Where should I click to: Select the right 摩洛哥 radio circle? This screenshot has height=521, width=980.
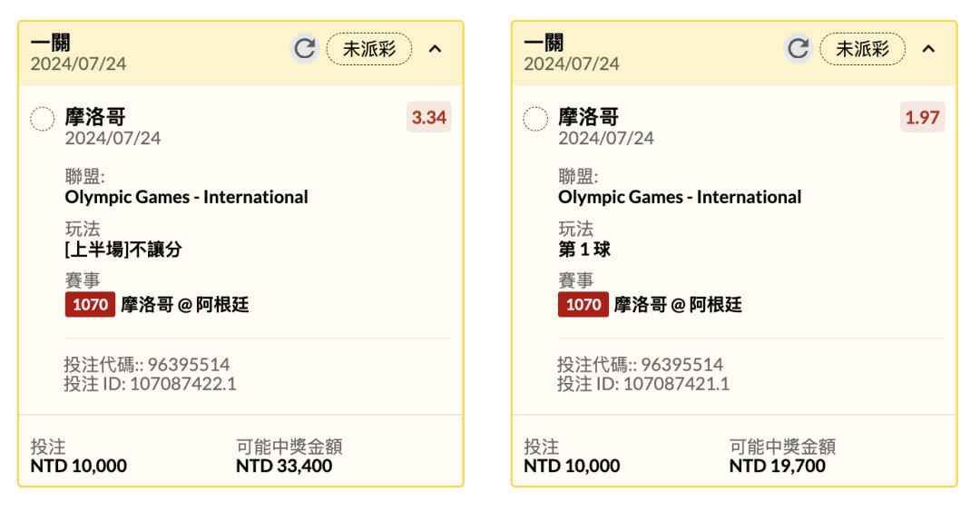click(535, 119)
